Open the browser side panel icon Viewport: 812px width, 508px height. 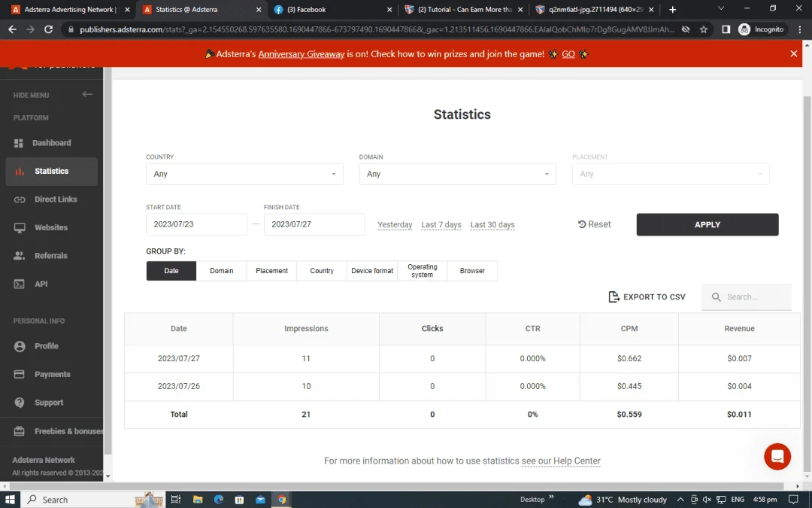point(726,29)
